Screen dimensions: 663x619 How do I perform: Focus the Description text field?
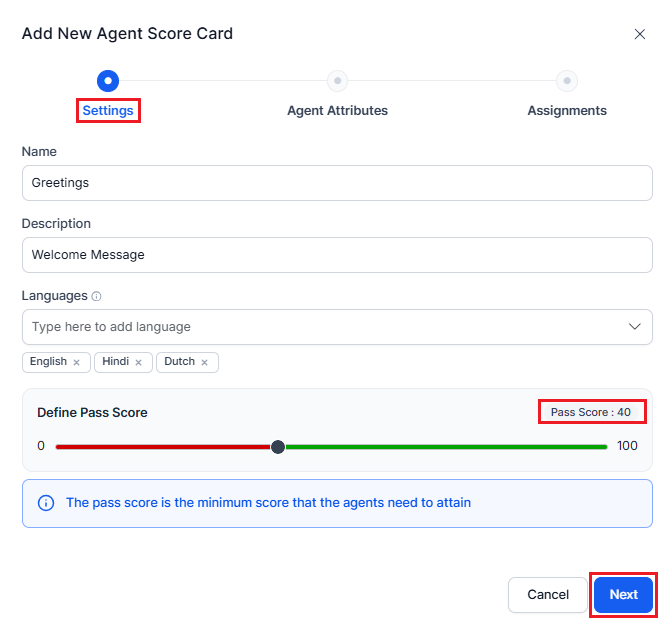(337, 255)
